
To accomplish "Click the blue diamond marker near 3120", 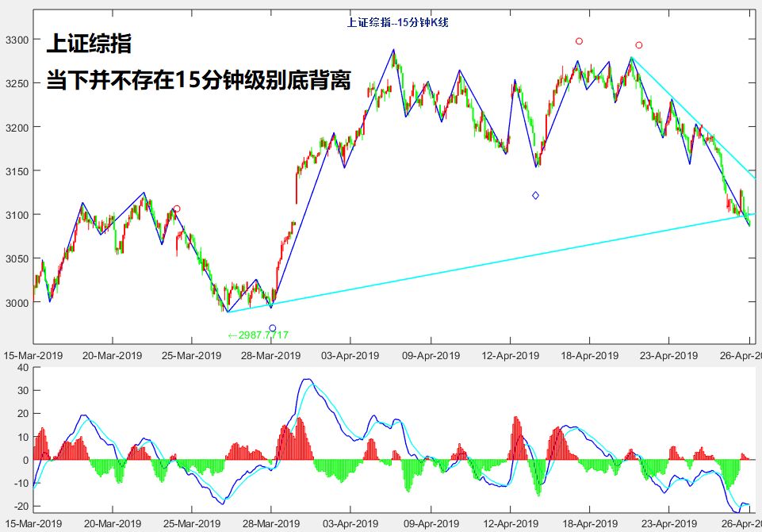I will coord(535,196).
